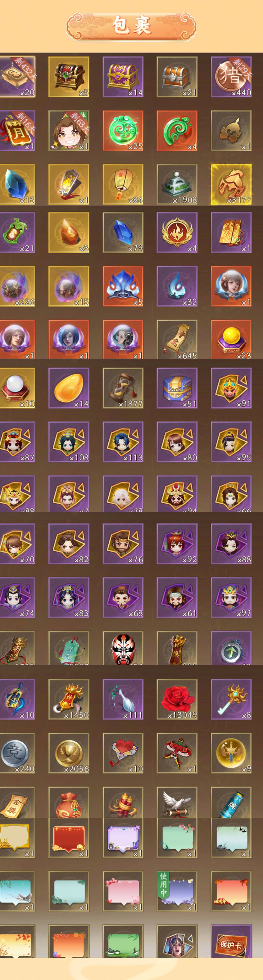Select the 保护卡 protection card item
263x980 pixels.
pos(231,941)
